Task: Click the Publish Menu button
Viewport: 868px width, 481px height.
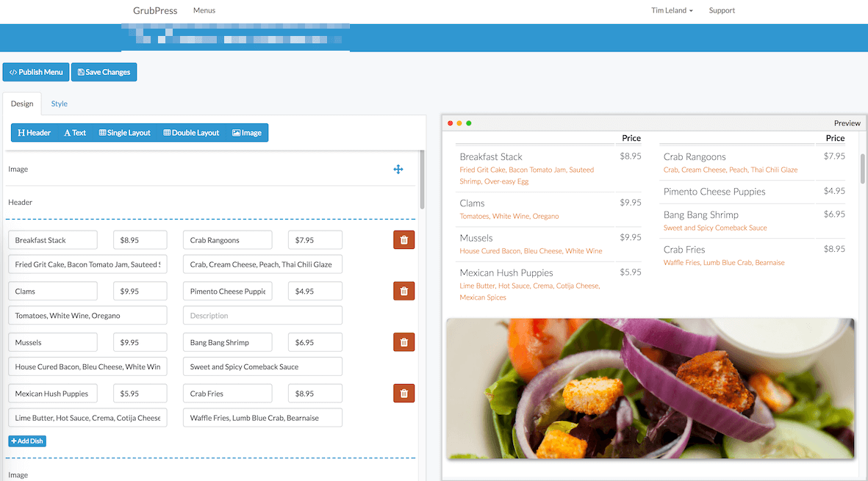Action: 36,73
